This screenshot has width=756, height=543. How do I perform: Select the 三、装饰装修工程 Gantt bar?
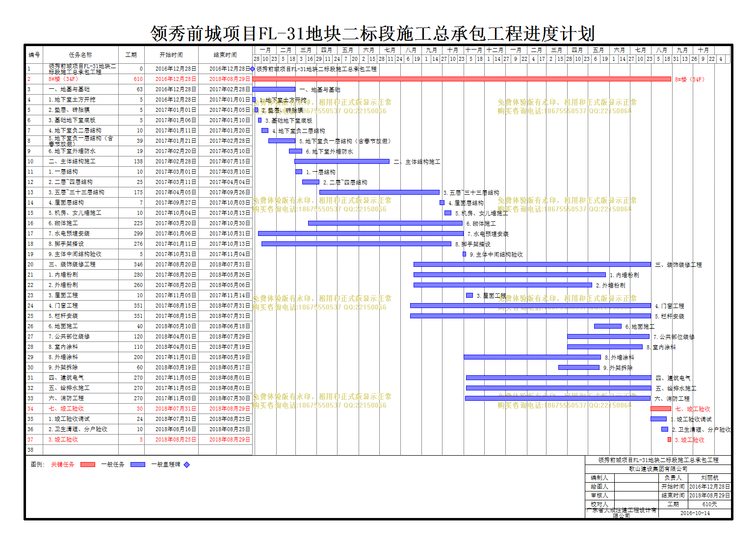pos(532,264)
